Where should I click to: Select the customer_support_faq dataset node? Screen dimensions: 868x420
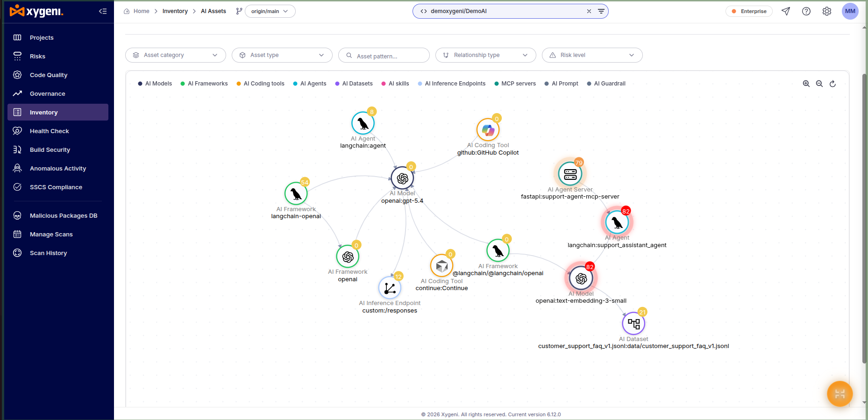tap(633, 323)
